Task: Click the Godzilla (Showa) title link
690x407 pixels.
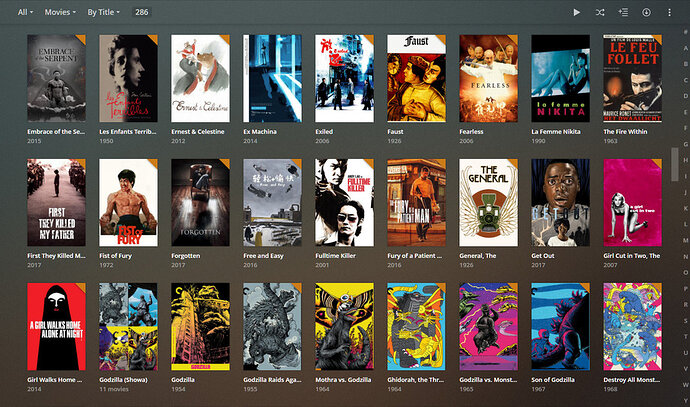Action: [123, 380]
